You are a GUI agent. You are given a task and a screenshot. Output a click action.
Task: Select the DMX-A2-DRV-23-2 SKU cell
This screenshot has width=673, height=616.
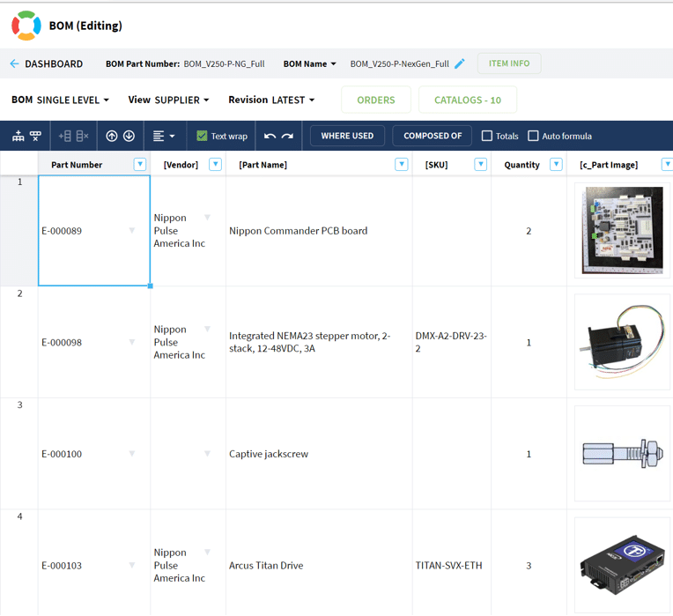452,342
